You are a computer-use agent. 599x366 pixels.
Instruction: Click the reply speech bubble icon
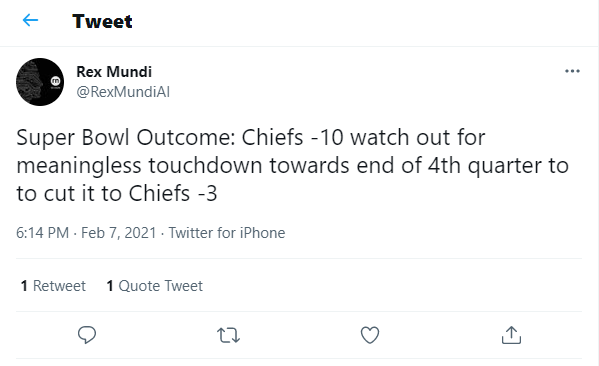87,335
